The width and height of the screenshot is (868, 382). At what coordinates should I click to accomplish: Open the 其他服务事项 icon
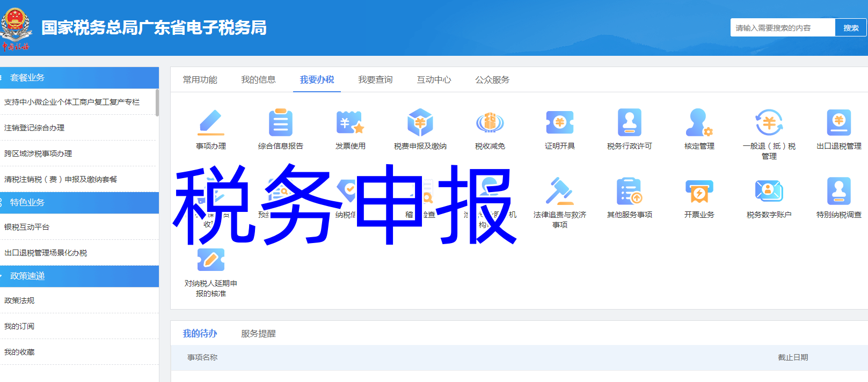pyautogui.click(x=630, y=192)
